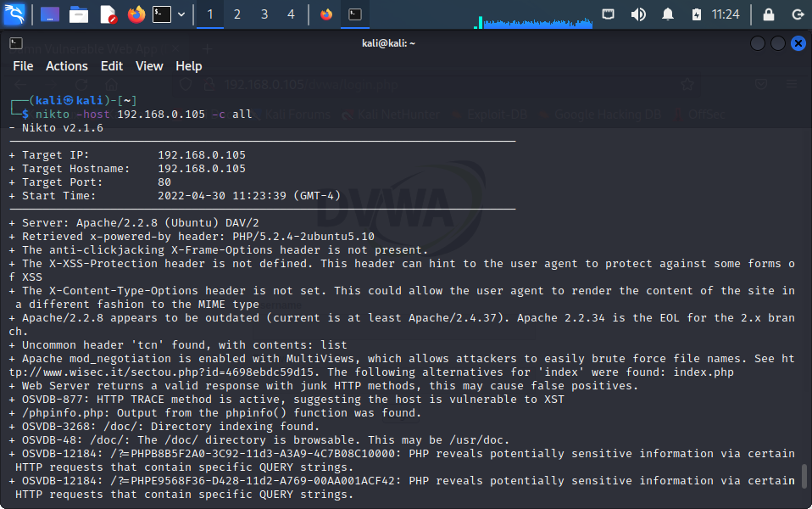Open the clock showing 11:24
Viewport: 812px width, 509px height.
pyautogui.click(x=726, y=14)
